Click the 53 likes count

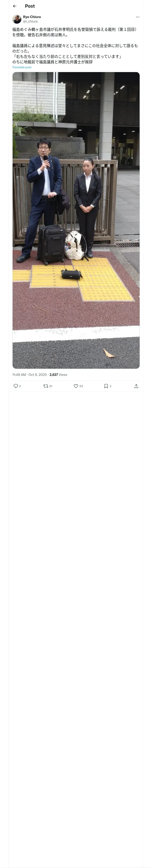click(x=81, y=386)
